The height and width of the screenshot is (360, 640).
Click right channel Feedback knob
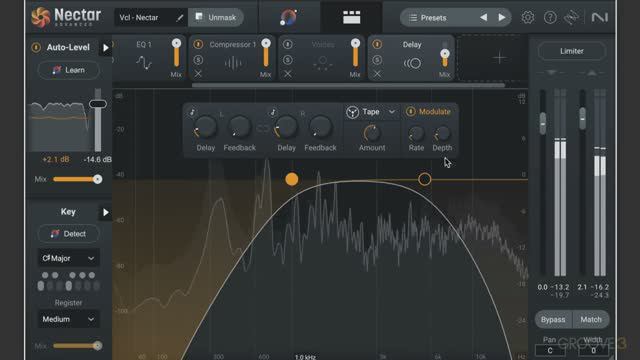tap(320, 128)
